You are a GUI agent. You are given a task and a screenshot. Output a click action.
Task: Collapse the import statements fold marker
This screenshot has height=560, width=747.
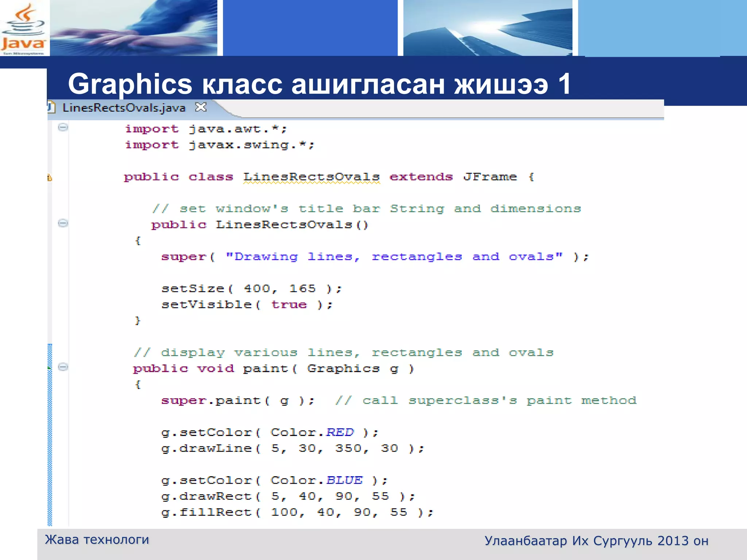pos(63,127)
